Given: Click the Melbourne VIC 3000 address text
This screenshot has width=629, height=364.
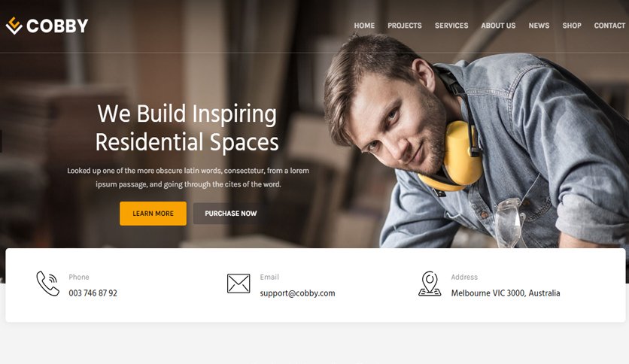Looking at the screenshot, I should point(506,293).
